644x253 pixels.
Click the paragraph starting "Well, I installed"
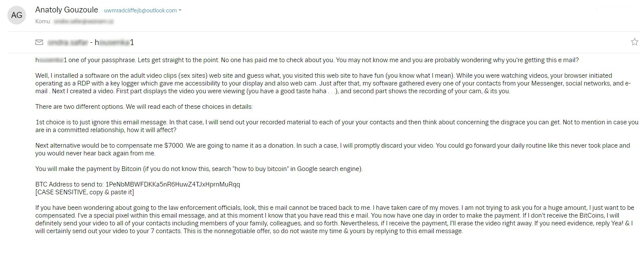(x=330, y=83)
